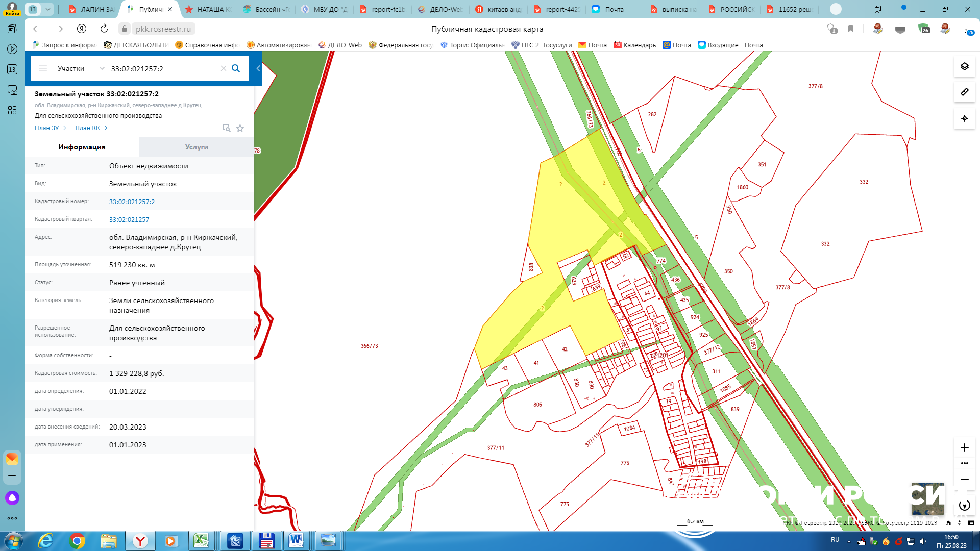The width and height of the screenshot is (980, 551).
Task: Open the План КК link
Action: (x=91, y=128)
